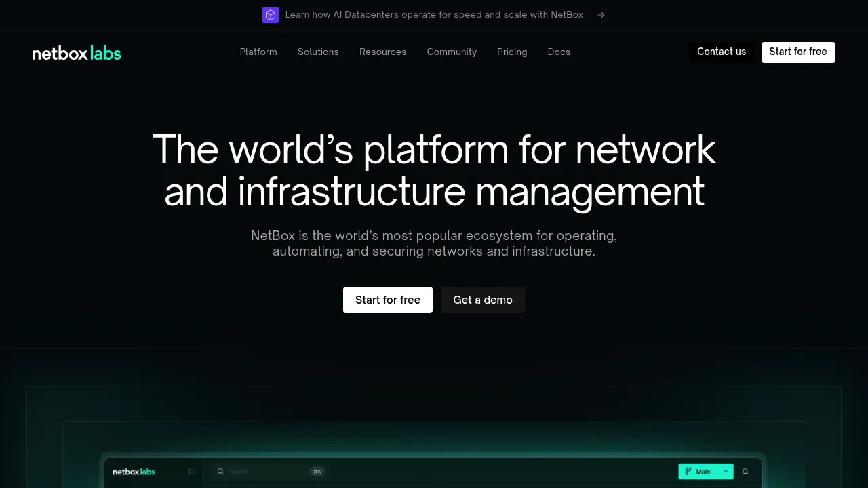Toggle the sidebar icon in the app preview

click(x=191, y=472)
